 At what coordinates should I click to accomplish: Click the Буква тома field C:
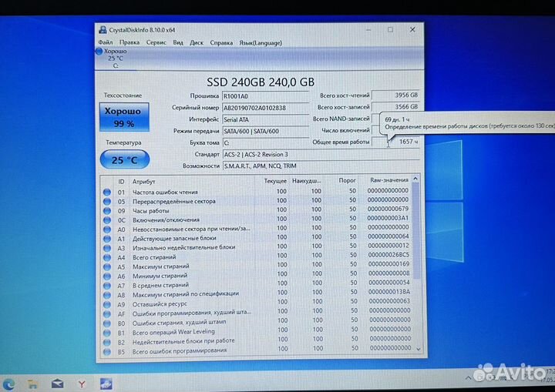tap(265, 143)
